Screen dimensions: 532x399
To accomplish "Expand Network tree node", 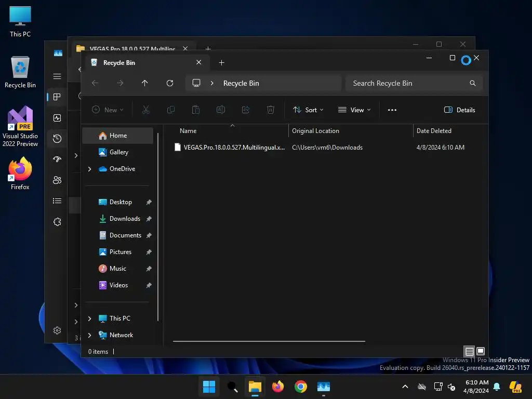I will tap(89, 335).
